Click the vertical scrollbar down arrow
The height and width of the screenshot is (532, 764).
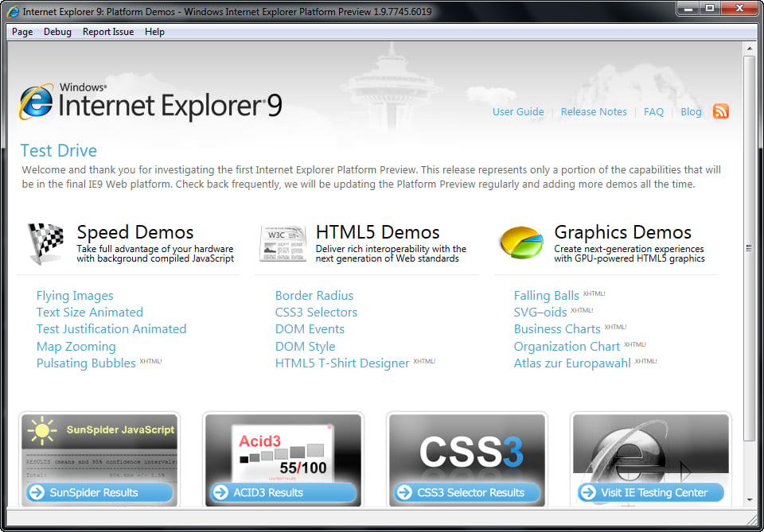(750, 500)
